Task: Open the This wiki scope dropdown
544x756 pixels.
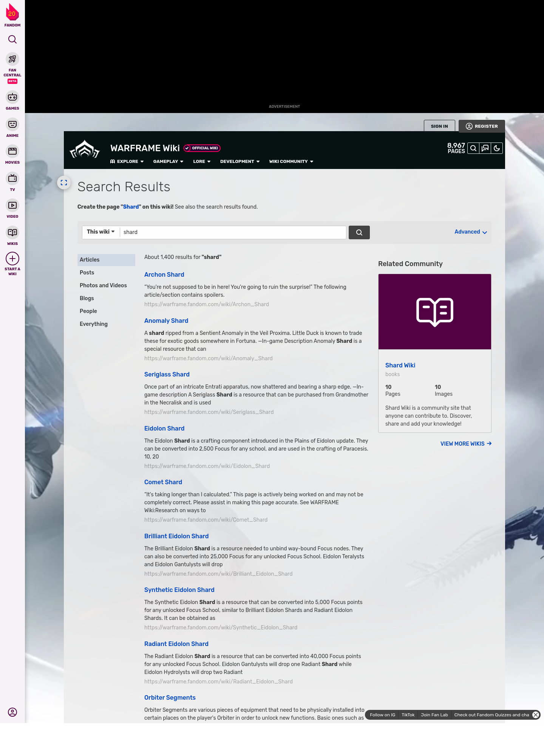Action: [x=101, y=232]
